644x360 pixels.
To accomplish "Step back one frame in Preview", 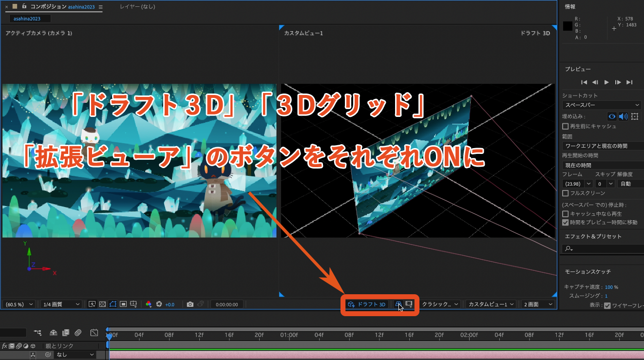I will click(x=595, y=82).
